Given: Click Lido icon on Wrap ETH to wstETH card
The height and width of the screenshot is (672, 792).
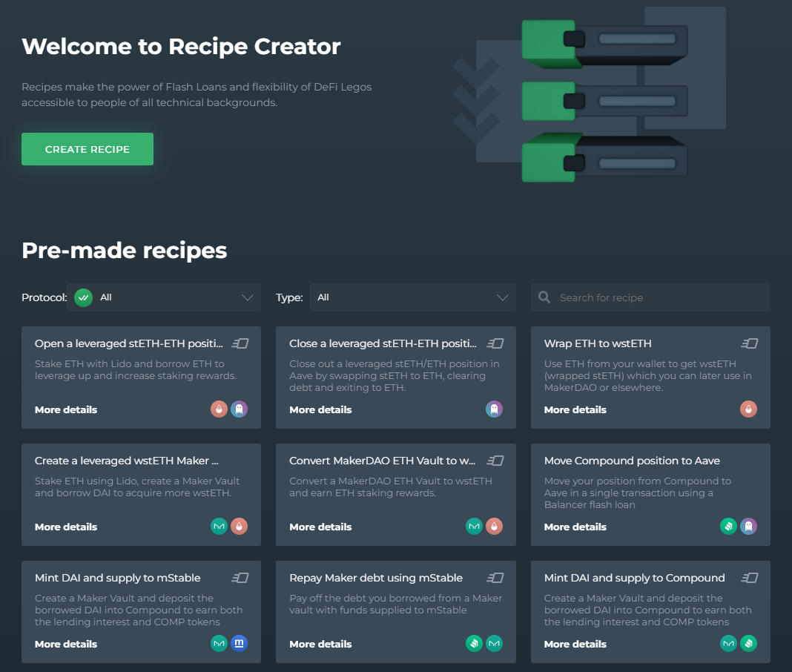Looking at the screenshot, I should point(748,409).
